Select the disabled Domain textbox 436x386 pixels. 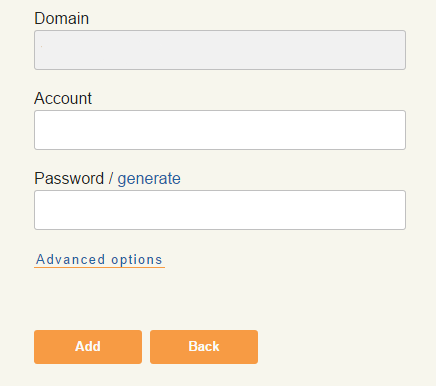coord(220,50)
